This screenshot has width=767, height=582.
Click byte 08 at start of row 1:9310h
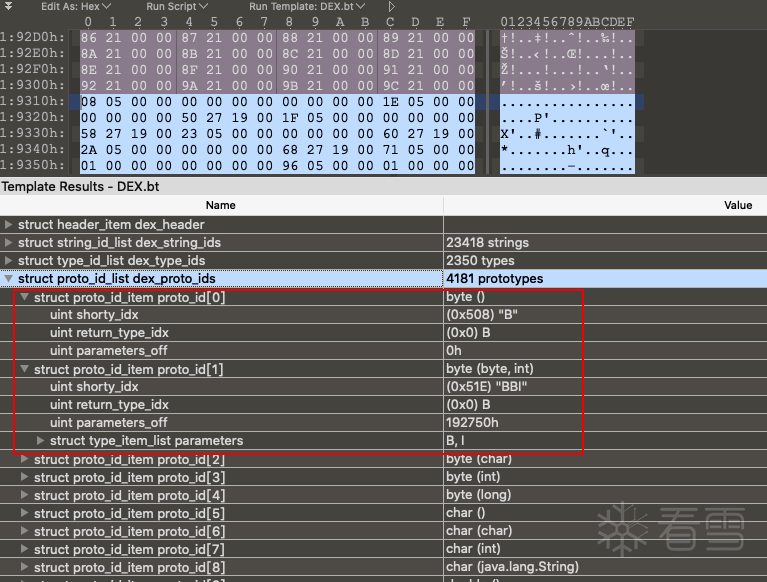click(89, 102)
